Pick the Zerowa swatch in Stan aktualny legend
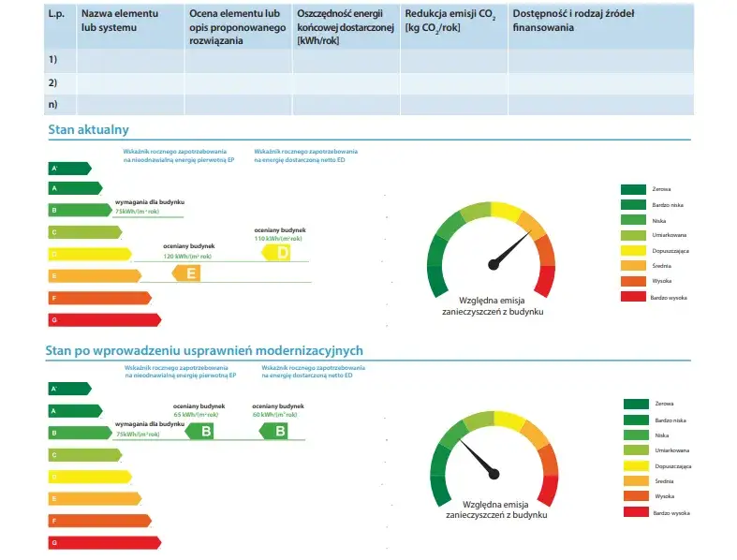The image size is (737, 560). coord(634,189)
